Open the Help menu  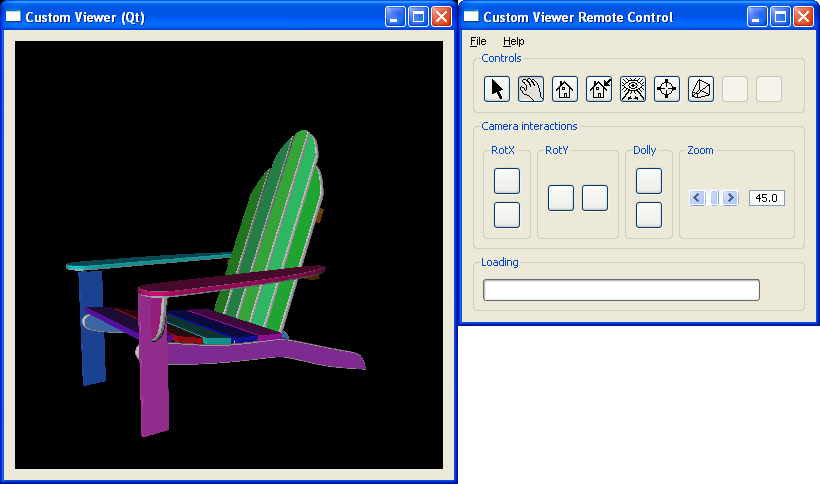(x=513, y=41)
